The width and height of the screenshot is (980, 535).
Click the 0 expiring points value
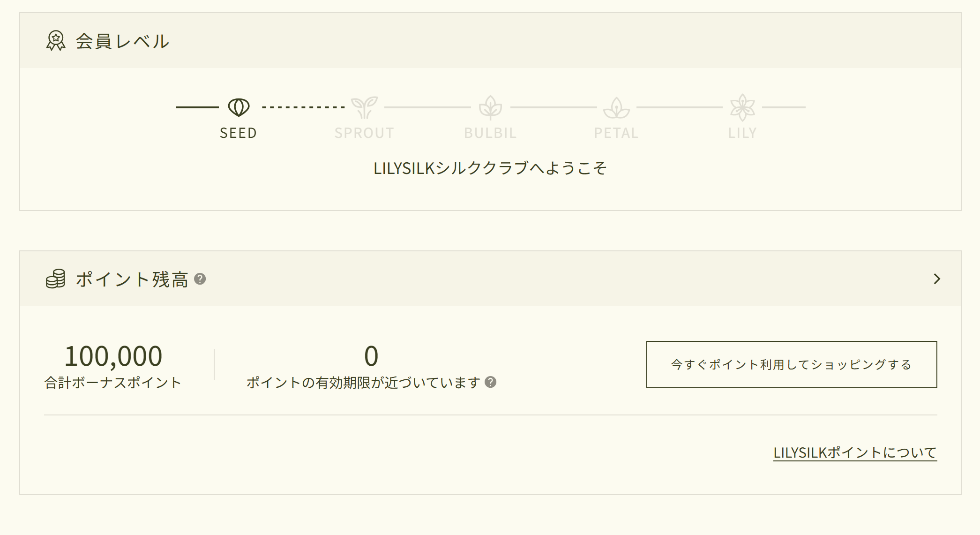tap(371, 355)
